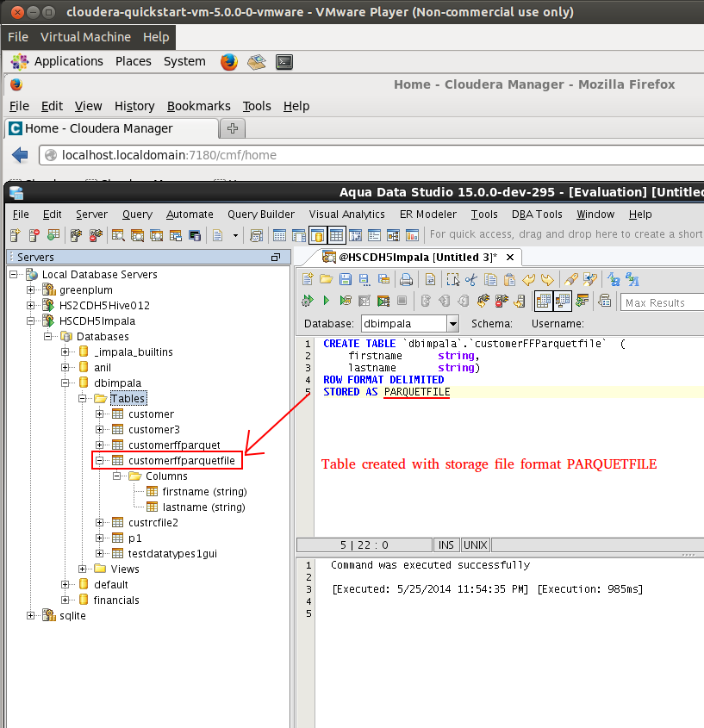Click the register server icon in main toolbar
This screenshot has width=704, height=728.
[16, 235]
